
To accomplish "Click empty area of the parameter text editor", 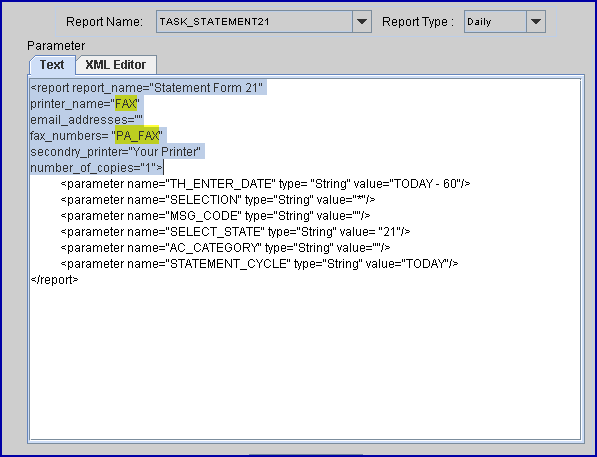I will (x=305, y=362).
